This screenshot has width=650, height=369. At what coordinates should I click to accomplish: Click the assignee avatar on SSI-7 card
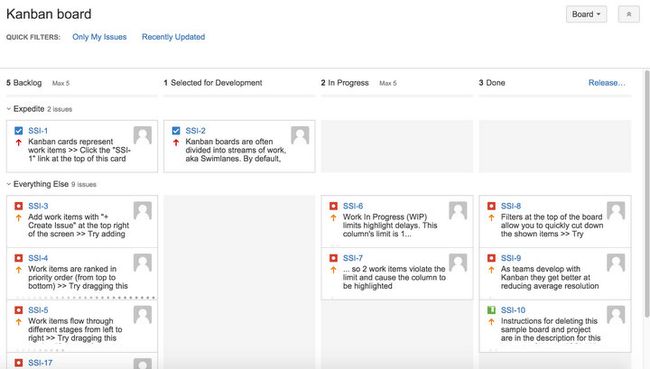458,263
